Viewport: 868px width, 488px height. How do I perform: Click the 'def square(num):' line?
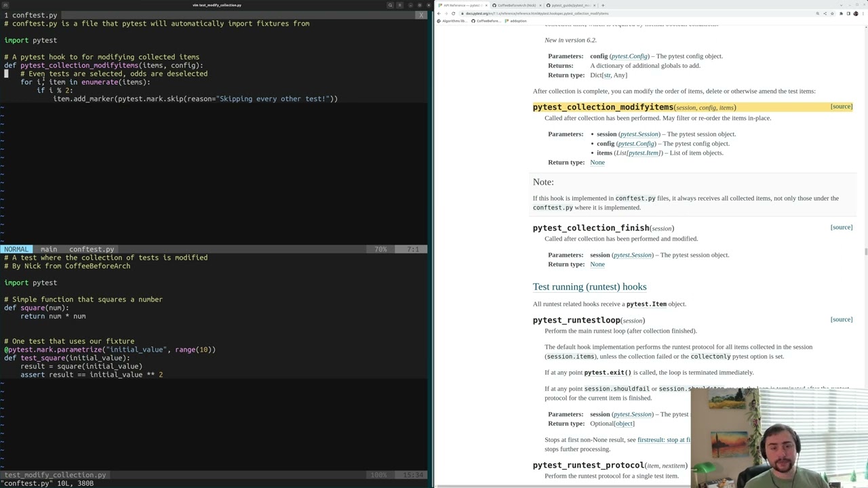coord(37,308)
